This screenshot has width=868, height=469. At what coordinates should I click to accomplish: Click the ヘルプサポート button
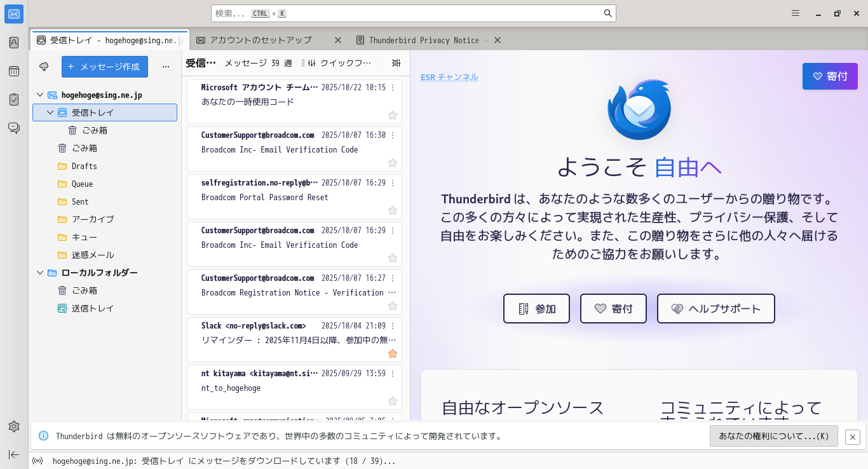click(x=716, y=309)
